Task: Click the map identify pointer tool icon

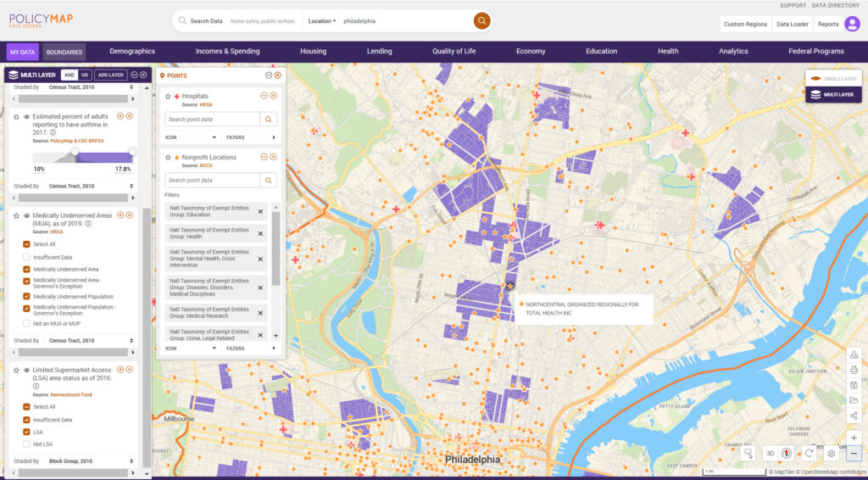Action: 748,454
